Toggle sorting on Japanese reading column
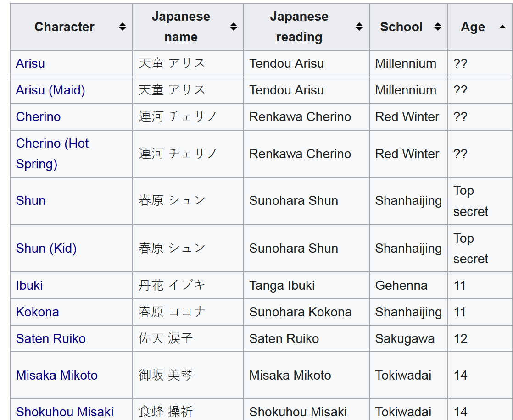This screenshot has height=420, width=513. (359, 27)
